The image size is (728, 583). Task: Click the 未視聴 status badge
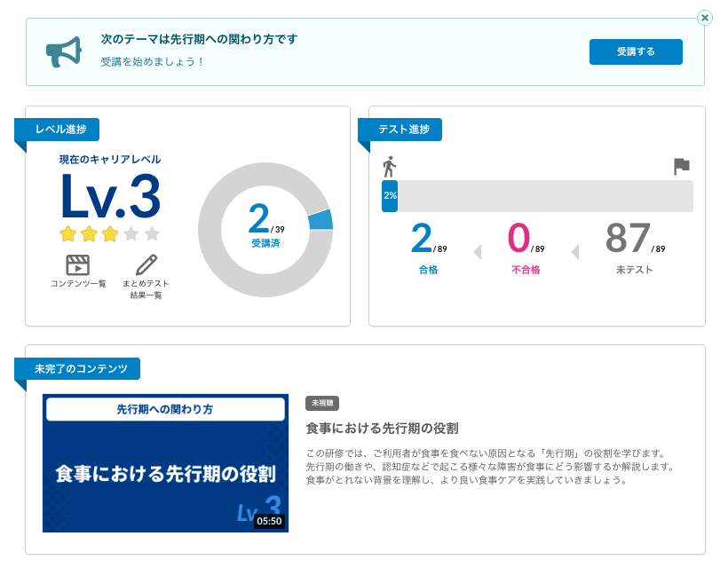[322, 403]
